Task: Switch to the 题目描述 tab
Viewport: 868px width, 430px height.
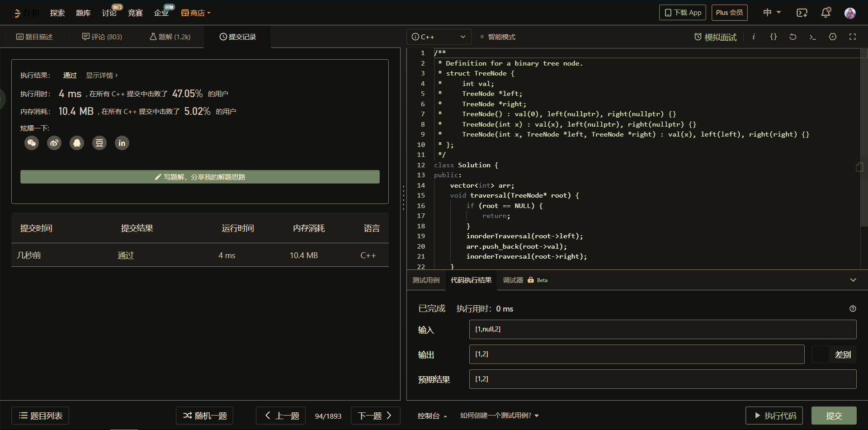Action: click(34, 37)
